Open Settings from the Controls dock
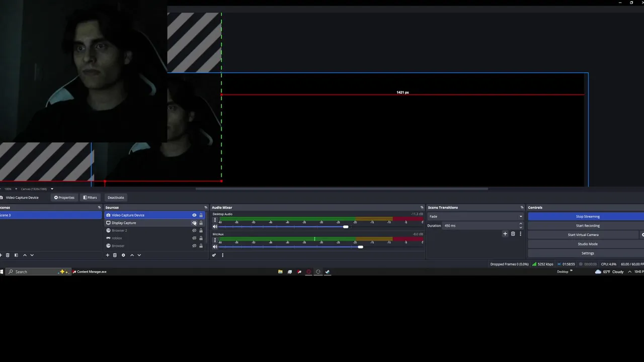Screen dimensions: 644x362 point(587,253)
